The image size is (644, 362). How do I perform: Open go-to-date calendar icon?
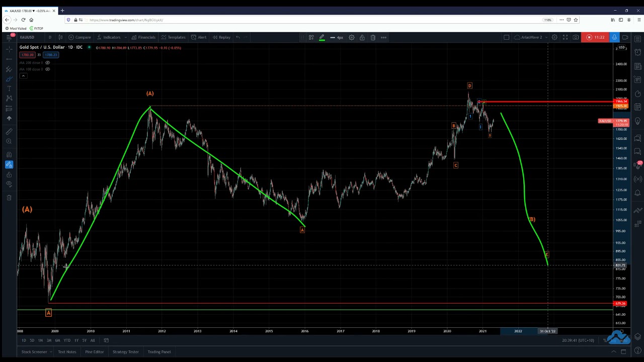tap(106, 340)
